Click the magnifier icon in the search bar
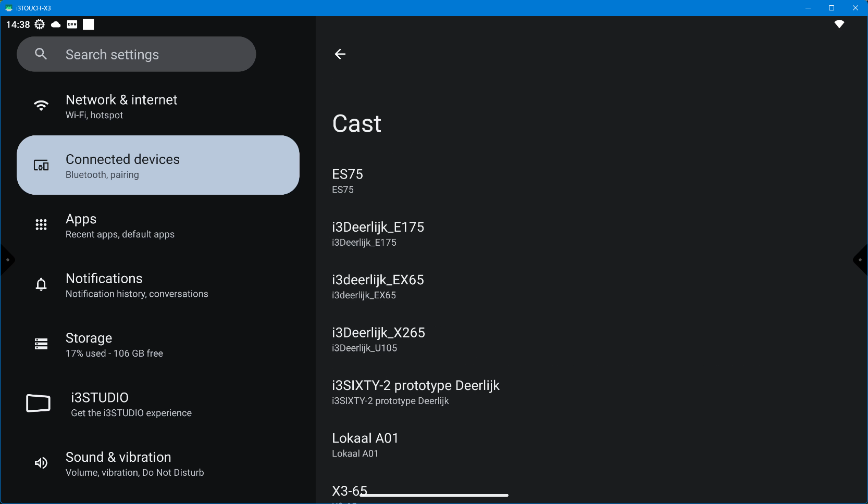The height and width of the screenshot is (504, 868). click(41, 54)
